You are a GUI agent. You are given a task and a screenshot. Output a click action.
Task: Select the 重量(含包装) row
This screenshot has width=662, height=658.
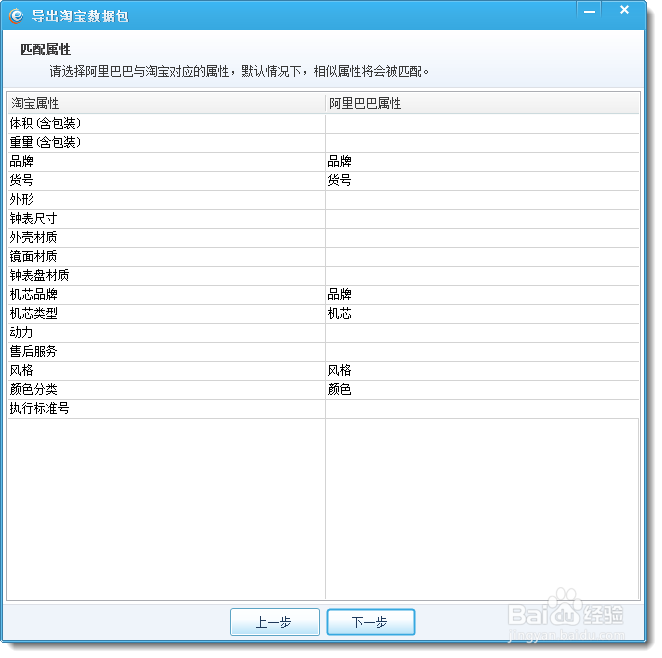323,143
